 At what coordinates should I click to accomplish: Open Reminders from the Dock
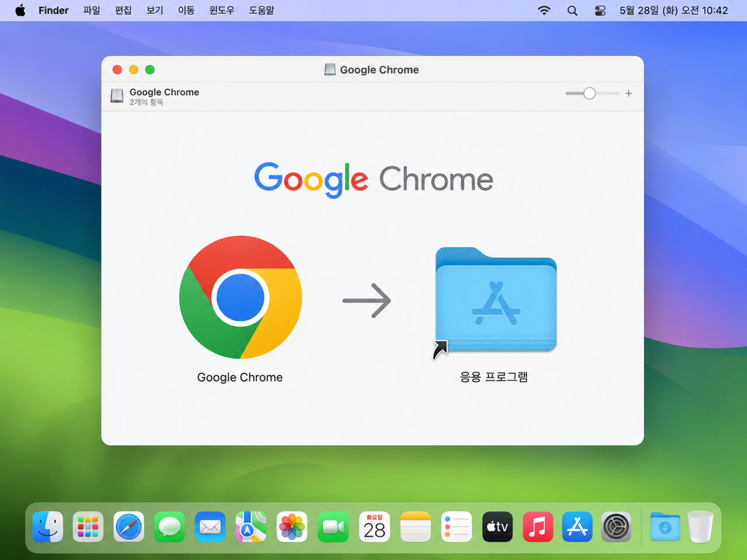[x=456, y=527]
